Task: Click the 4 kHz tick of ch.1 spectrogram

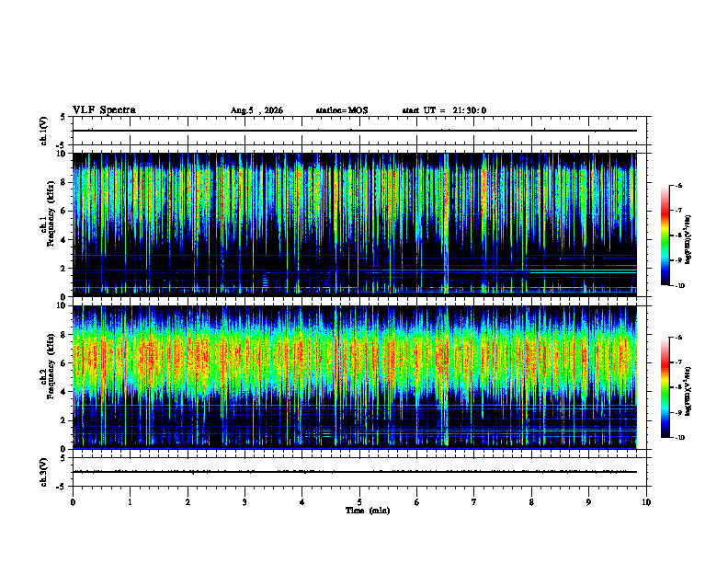Action: 64,240
